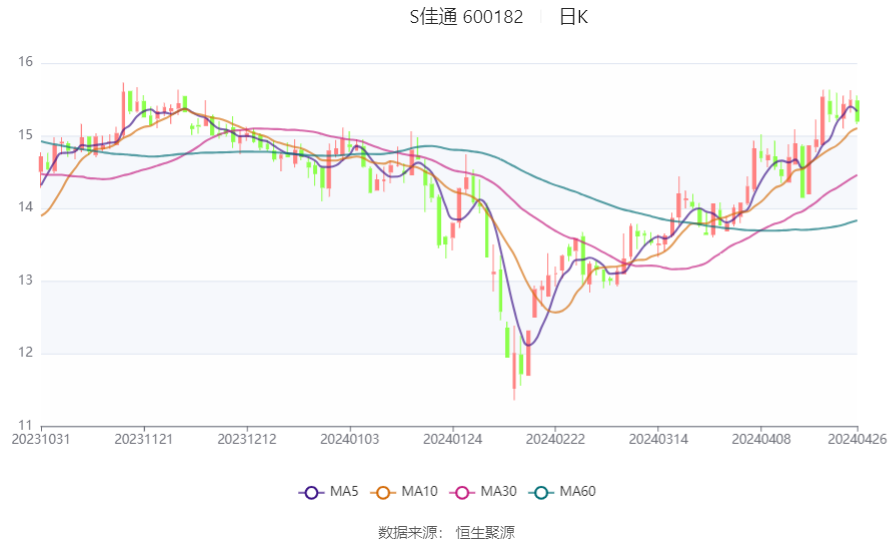Click the 20240314 date axis label
The height and width of the screenshot is (542, 893).
pos(658,440)
